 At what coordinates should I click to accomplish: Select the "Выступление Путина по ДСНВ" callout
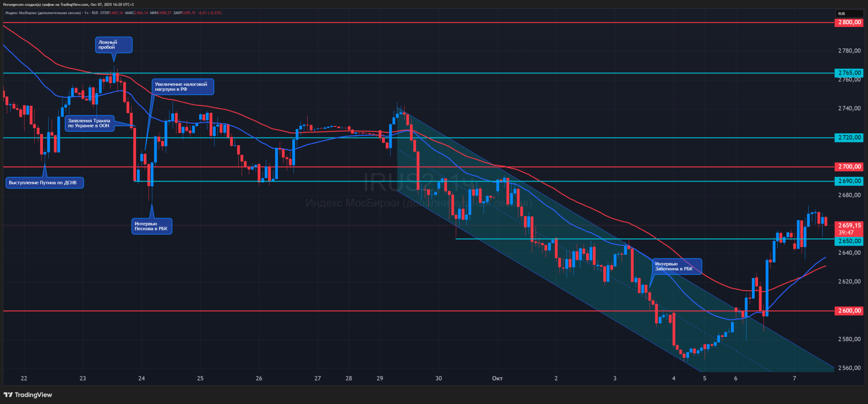(x=44, y=182)
